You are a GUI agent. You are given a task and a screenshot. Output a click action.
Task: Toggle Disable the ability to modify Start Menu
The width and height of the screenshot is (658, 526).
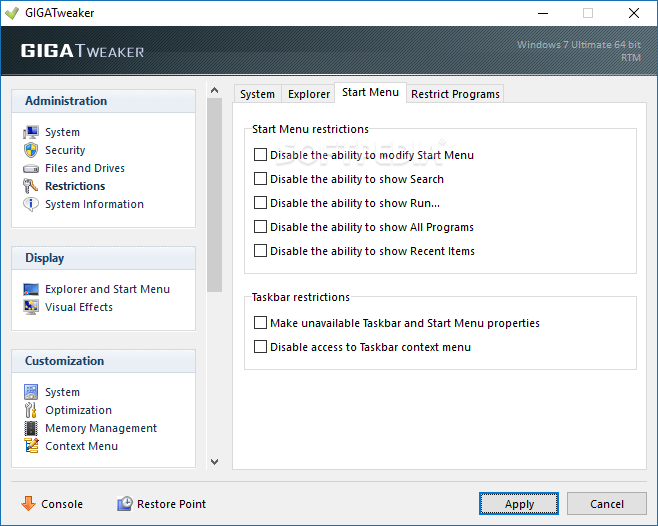point(260,155)
